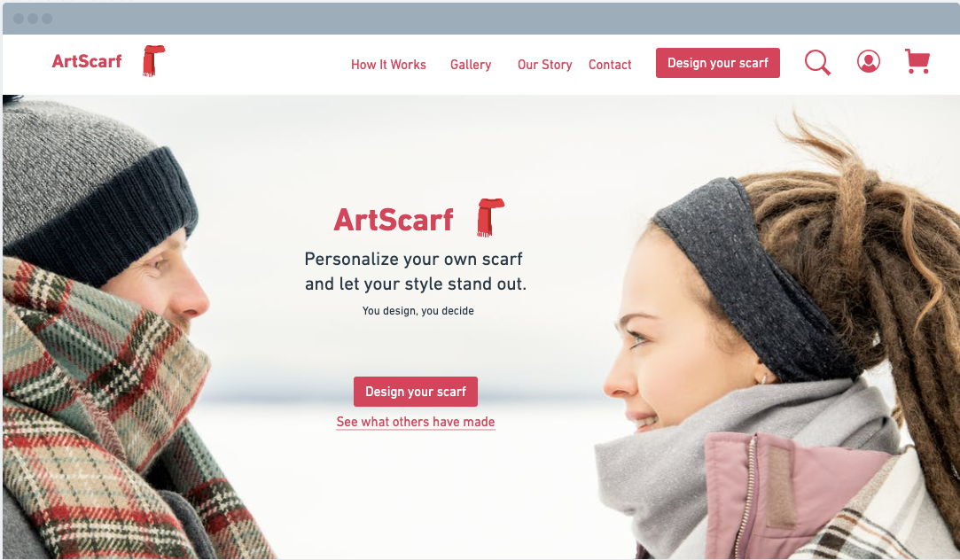Click the red scarf icon in header
The image size is (960, 560).
pyautogui.click(x=153, y=60)
